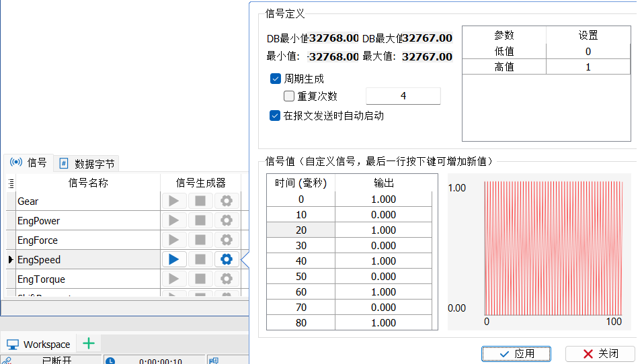
Task: Start signal generator for Gear
Action: (174, 201)
